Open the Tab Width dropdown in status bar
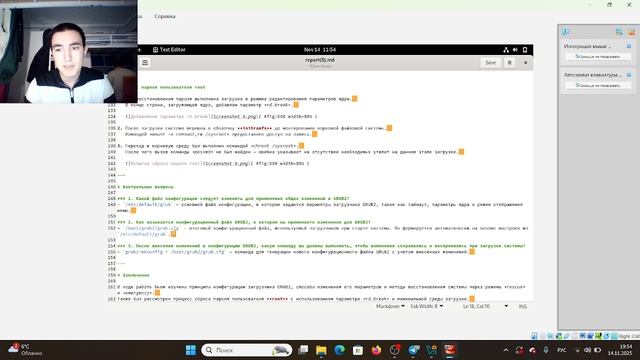The height and width of the screenshot is (360, 640). tap(427, 306)
